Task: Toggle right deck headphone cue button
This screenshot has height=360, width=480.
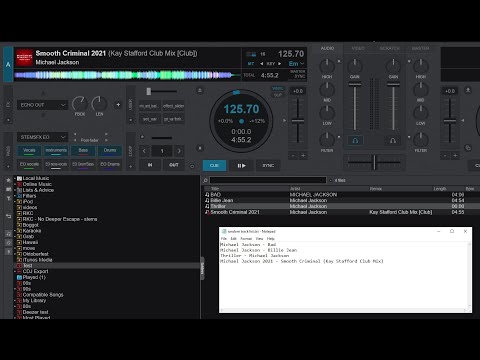Action: click(x=393, y=140)
